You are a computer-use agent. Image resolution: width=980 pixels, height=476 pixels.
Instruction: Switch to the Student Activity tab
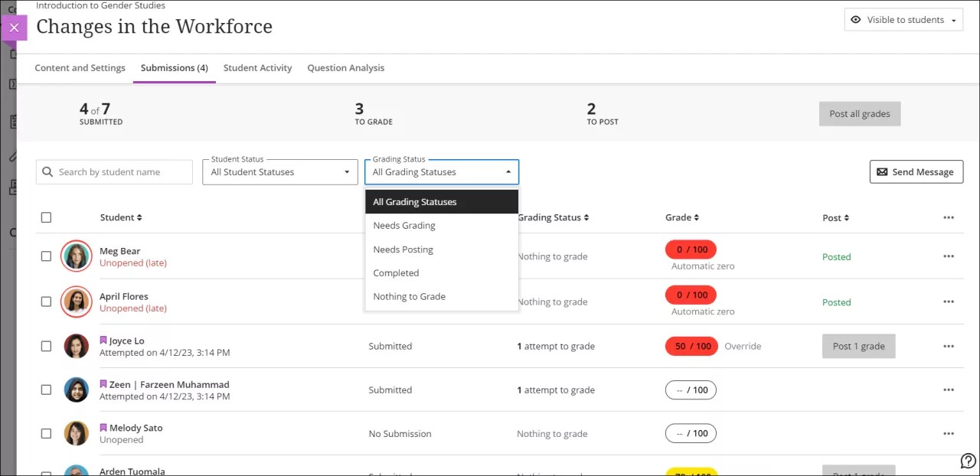[257, 68]
